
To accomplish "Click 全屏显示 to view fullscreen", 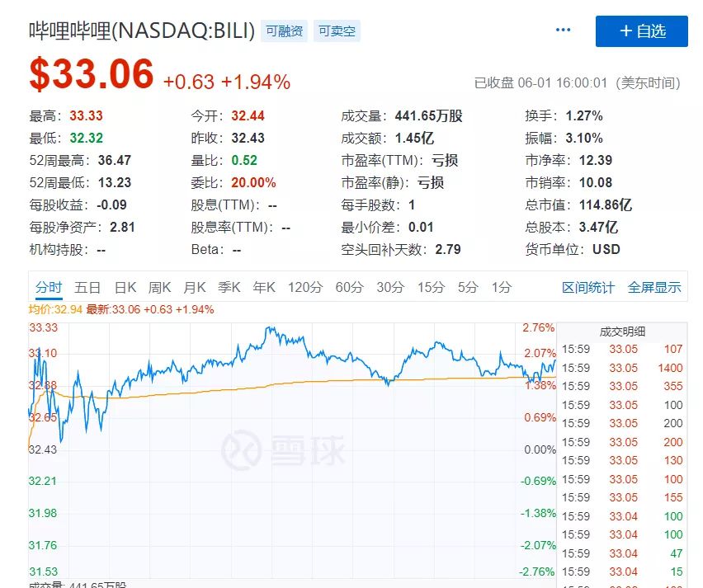I will point(654,287).
